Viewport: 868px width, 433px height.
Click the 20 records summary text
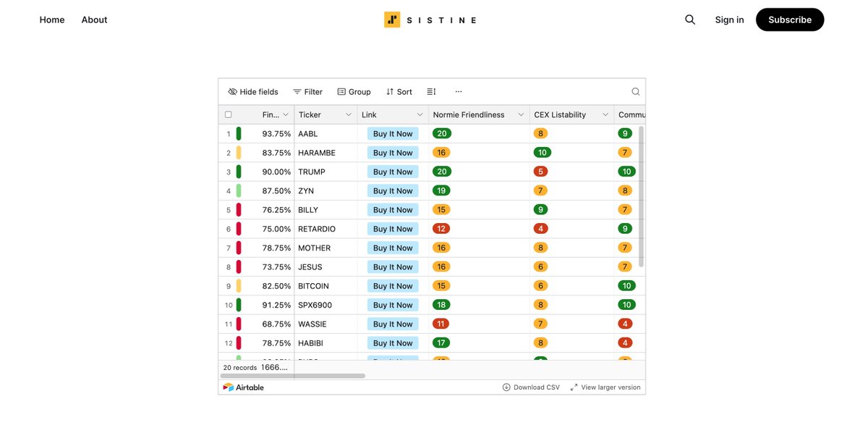(x=239, y=368)
